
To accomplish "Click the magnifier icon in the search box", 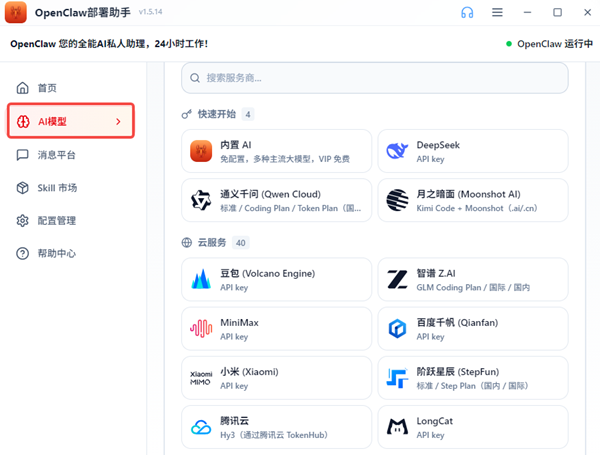I will pos(195,78).
